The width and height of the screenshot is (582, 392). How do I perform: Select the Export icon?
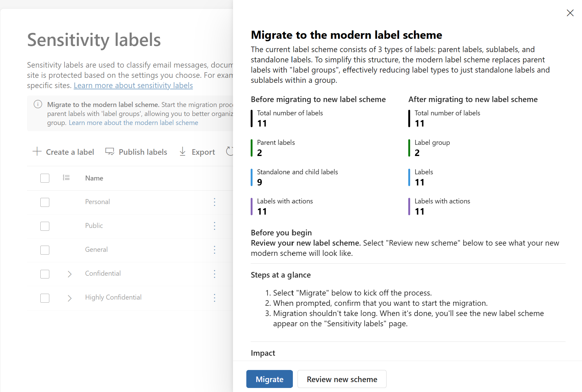[x=183, y=151]
